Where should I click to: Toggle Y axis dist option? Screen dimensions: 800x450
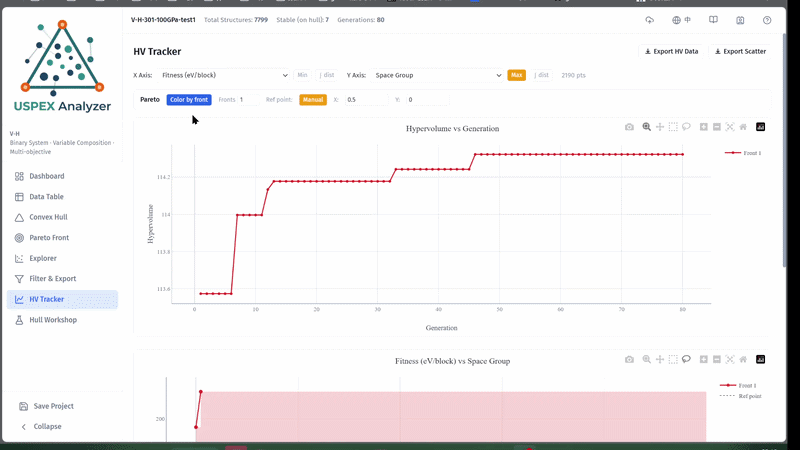point(541,75)
